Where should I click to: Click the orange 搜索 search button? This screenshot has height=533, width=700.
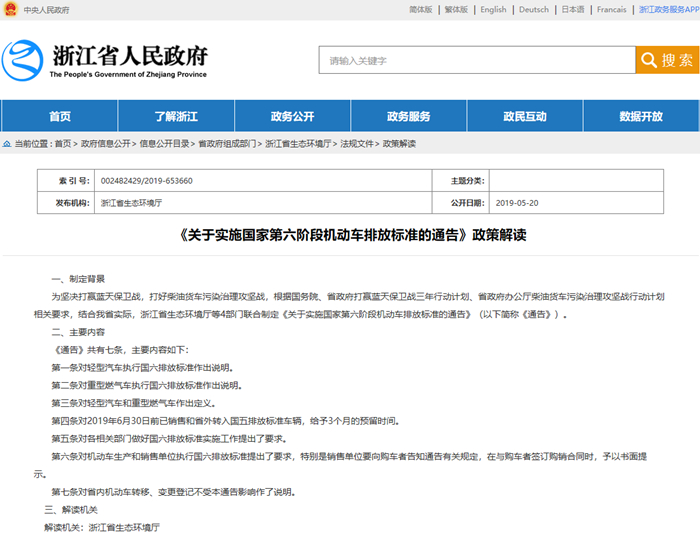pos(665,60)
